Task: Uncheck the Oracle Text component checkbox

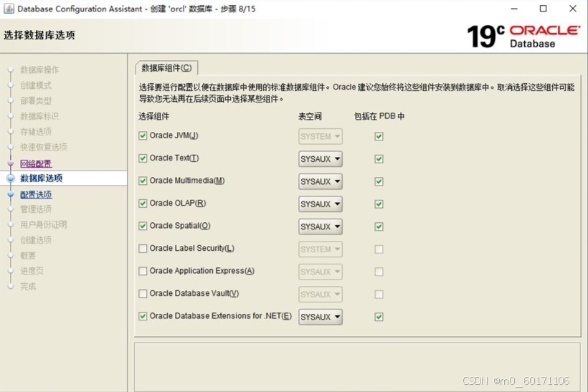Action: [143, 158]
